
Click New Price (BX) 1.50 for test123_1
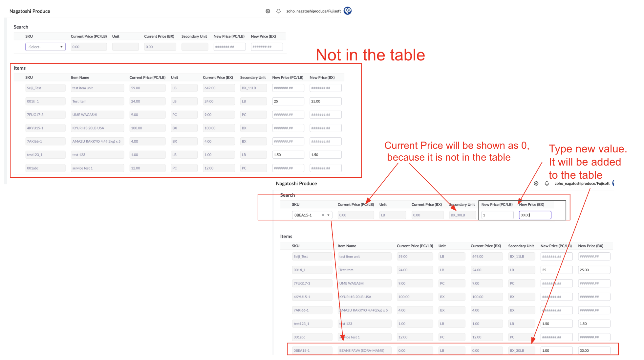(x=325, y=155)
